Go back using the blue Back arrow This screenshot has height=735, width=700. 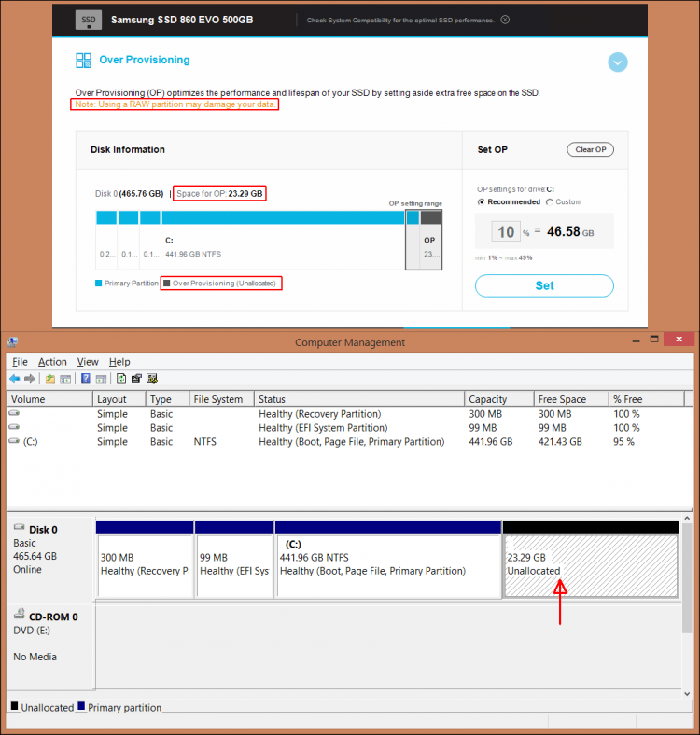pyautogui.click(x=15, y=379)
